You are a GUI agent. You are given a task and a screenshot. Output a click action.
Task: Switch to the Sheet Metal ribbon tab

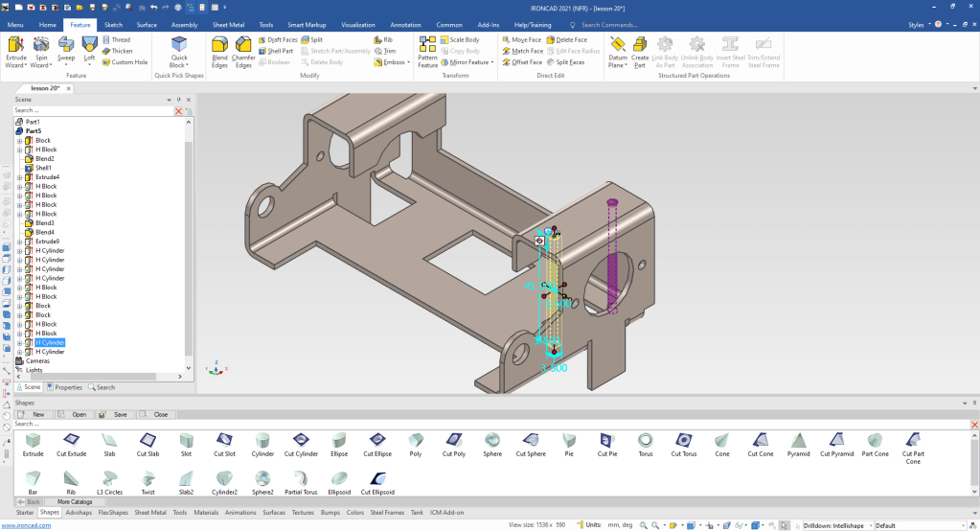(228, 24)
